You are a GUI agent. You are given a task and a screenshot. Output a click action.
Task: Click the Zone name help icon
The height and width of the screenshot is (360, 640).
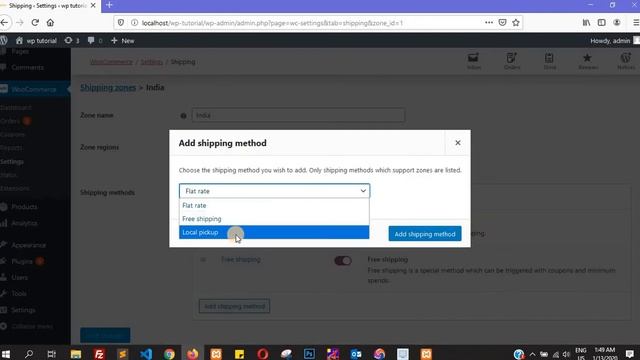(183, 116)
